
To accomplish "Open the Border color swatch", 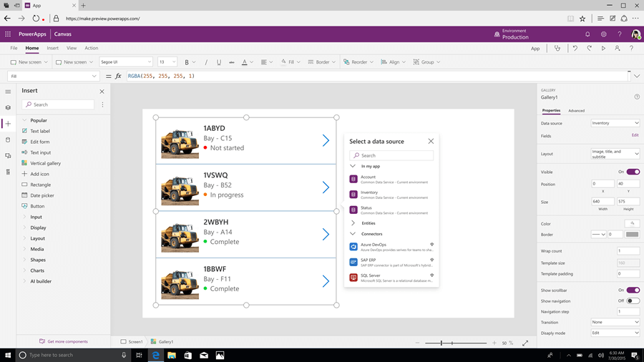I will [x=632, y=235].
